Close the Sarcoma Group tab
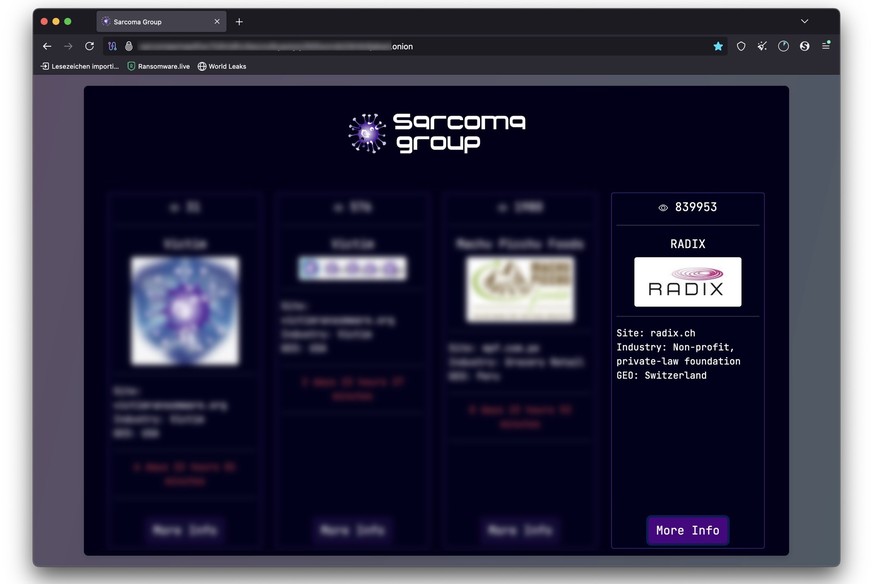 (x=217, y=22)
